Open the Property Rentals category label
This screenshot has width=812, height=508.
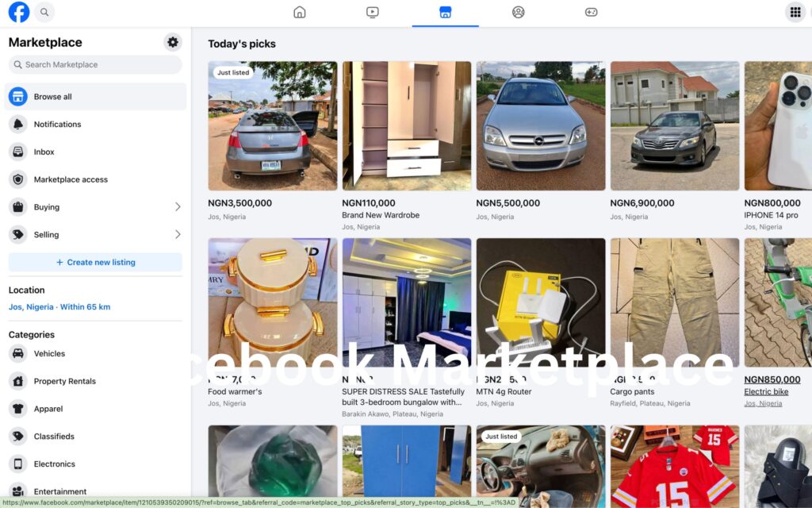tap(65, 381)
